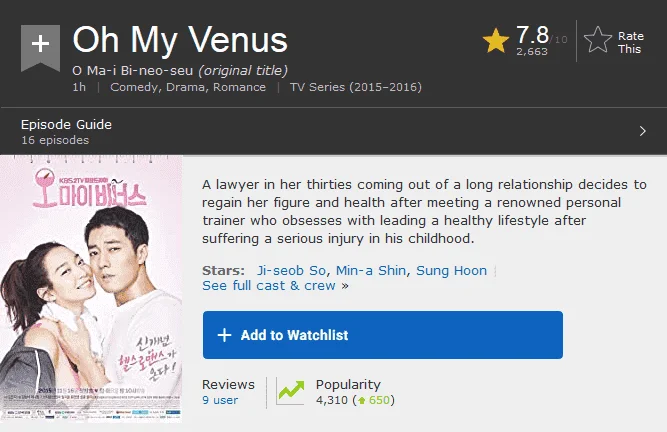Click the watchlist ribbon bookmark icon
The width and height of the screenshot is (667, 432).
40,48
